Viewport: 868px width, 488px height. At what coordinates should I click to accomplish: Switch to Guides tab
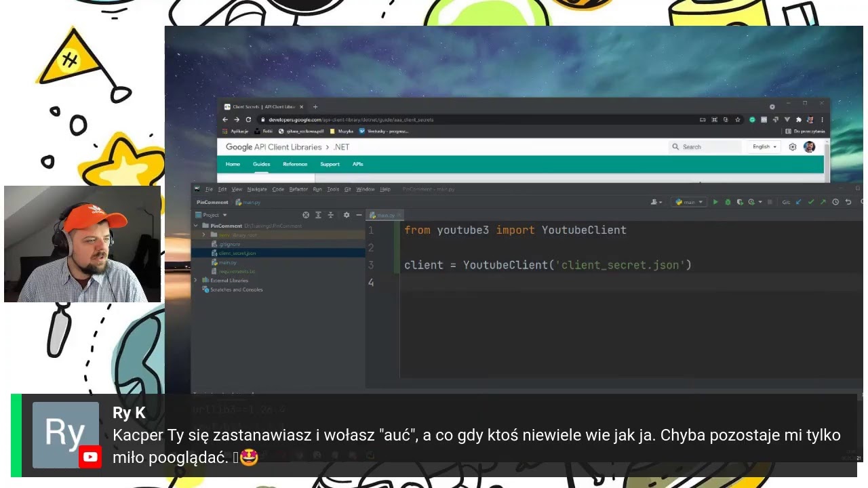click(x=261, y=164)
